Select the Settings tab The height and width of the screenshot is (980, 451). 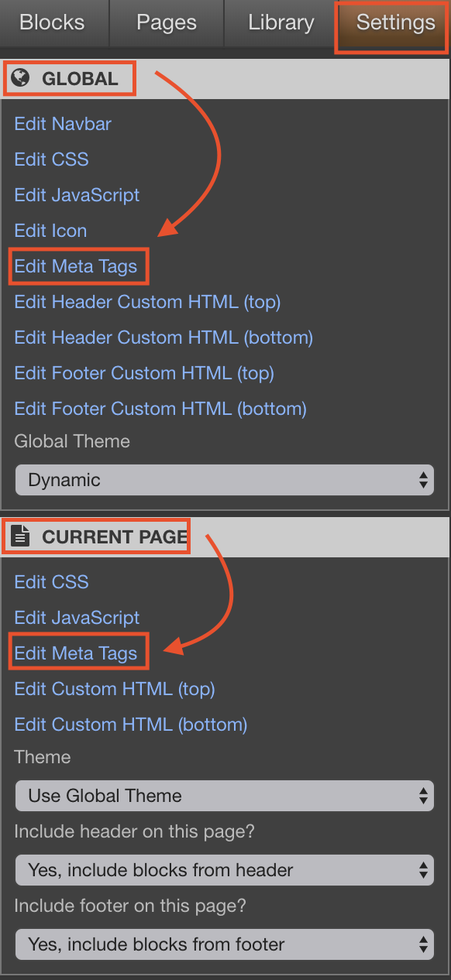tap(395, 23)
